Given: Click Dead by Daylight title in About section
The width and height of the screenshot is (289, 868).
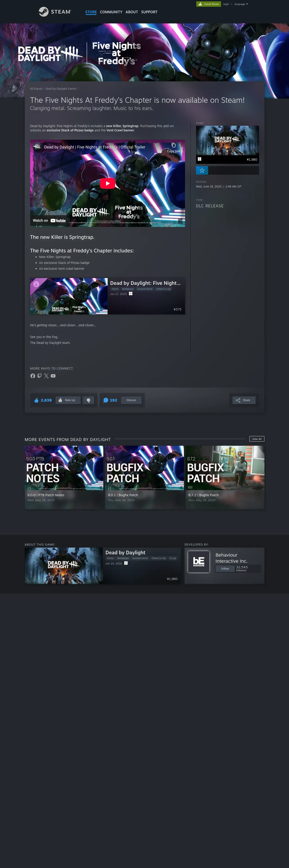Looking at the screenshot, I should tap(126, 553).
